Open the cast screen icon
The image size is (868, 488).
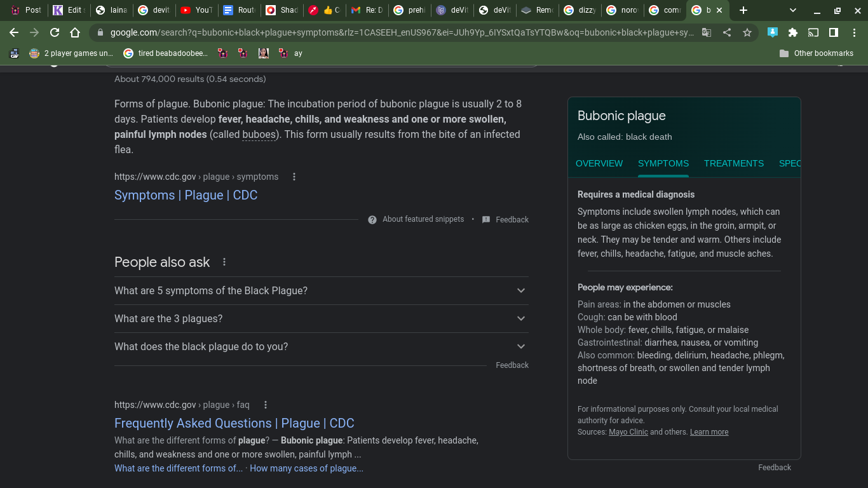(813, 32)
